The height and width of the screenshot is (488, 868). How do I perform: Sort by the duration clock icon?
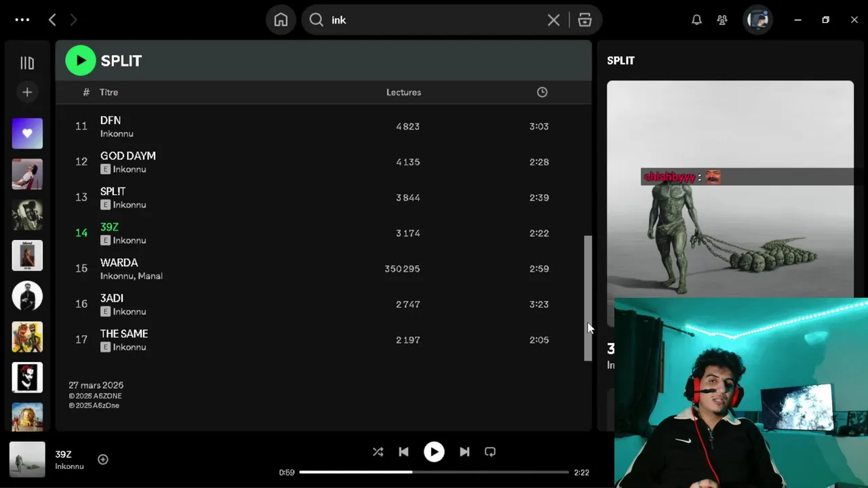tap(542, 92)
